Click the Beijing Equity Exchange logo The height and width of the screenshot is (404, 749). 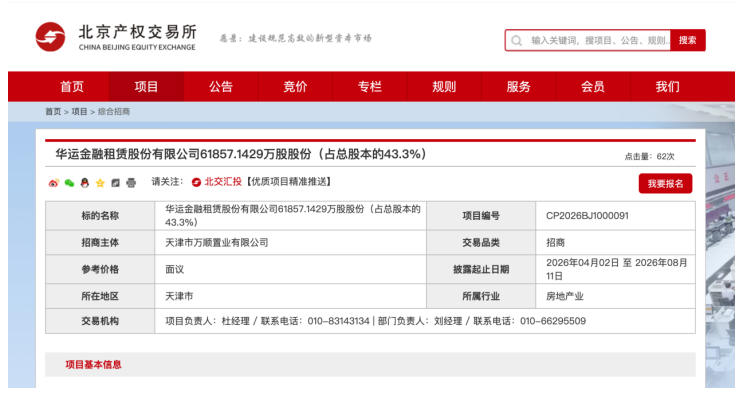pyautogui.click(x=116, y=38)
